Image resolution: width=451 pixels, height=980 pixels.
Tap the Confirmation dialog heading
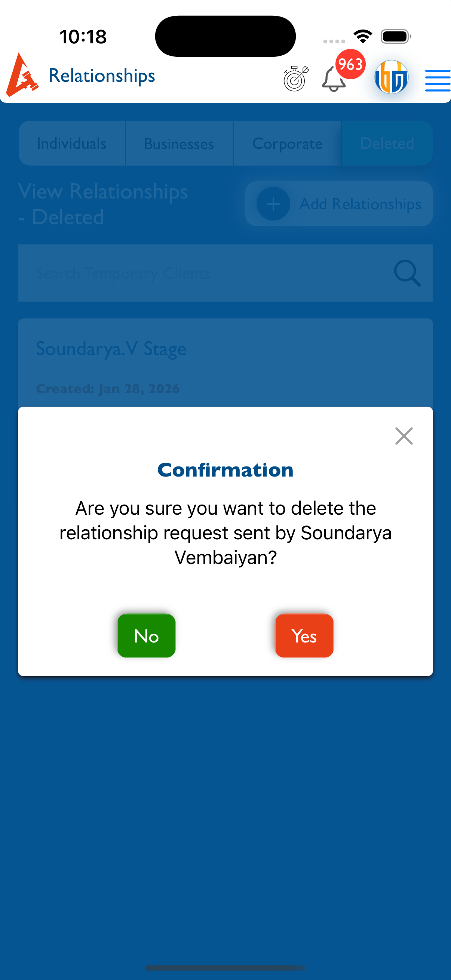225,470
